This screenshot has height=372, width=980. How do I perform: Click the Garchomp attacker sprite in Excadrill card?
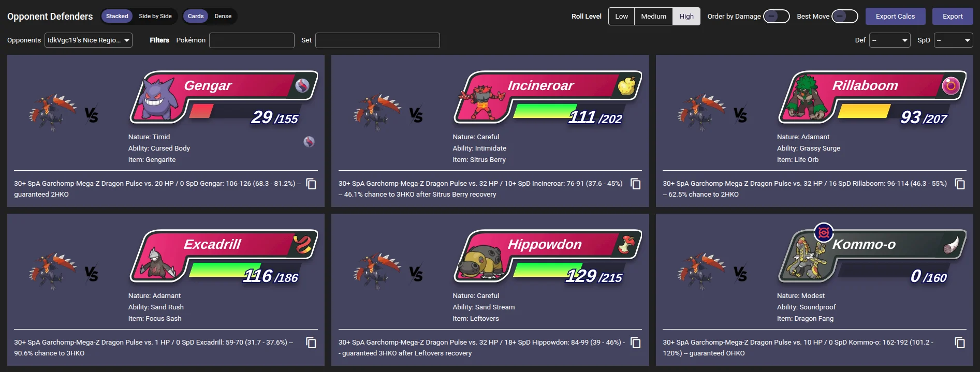pos(53,271)
